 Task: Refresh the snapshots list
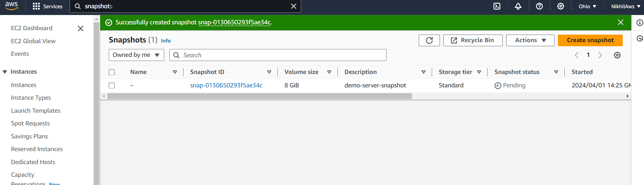pos(429,40)
